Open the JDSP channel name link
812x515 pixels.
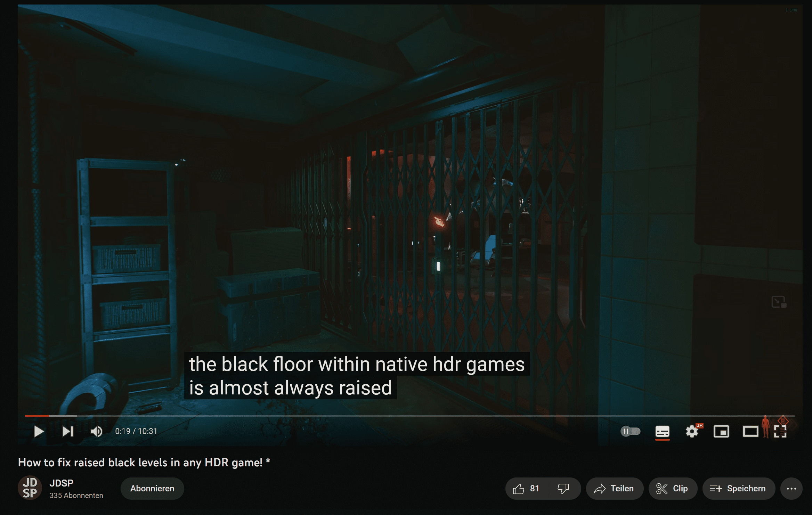click(x=62, y=483)
